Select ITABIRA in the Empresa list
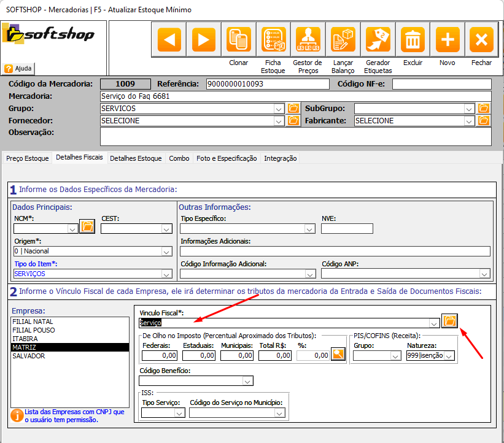 point(25,339)
